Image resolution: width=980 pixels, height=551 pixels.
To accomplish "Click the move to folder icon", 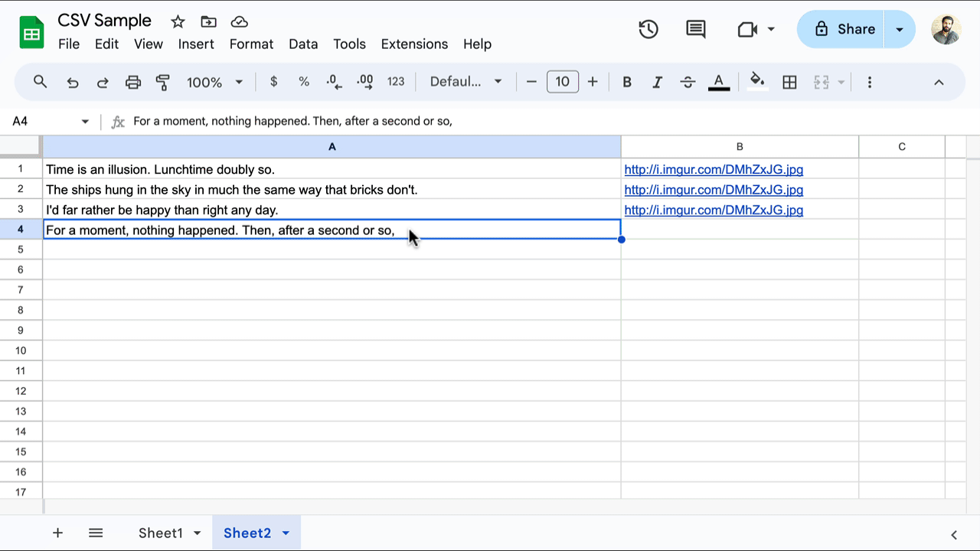I will point(208,21).
